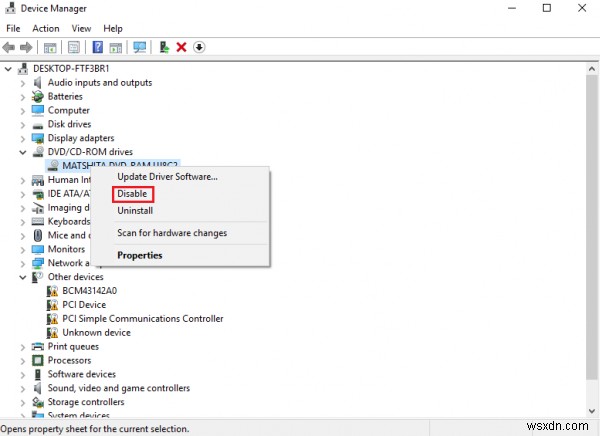The height and width of the screenshot is (436, 600).
Task: Click the red X Uninstall toolbar icon
Action: coord(181,47)
